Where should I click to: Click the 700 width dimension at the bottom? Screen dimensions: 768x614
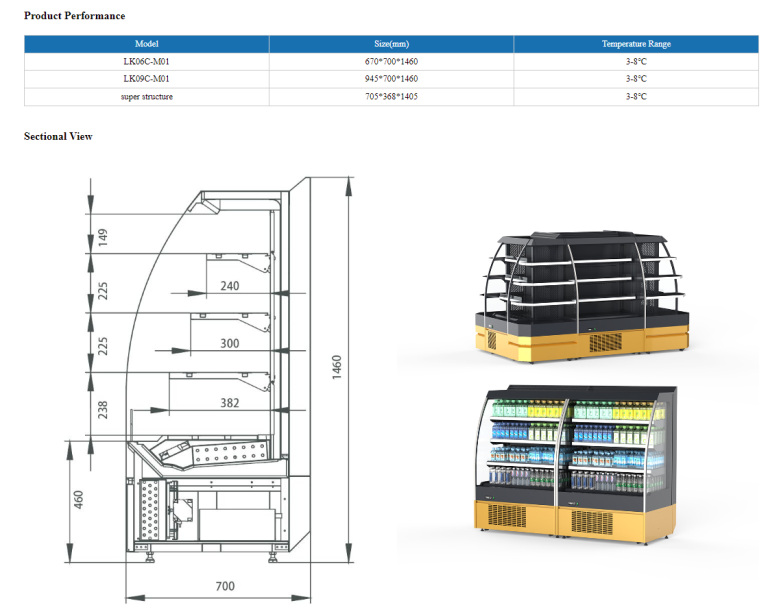click(x=225, y=586)
